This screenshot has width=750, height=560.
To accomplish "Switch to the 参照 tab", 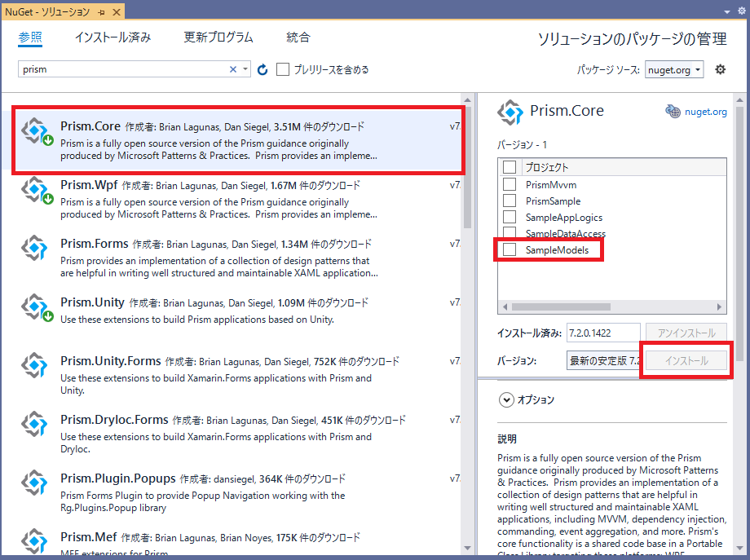I will tap(30, 37).
